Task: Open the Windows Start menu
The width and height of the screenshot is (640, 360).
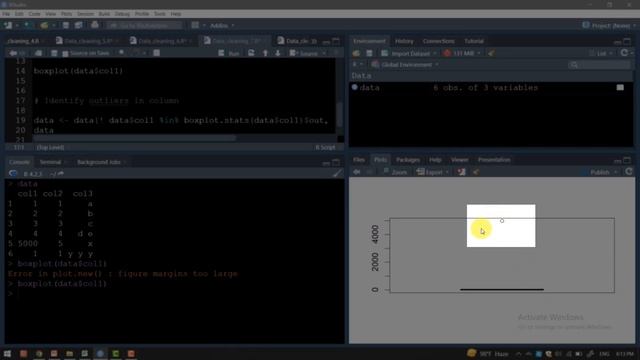Action: [7, 353]
